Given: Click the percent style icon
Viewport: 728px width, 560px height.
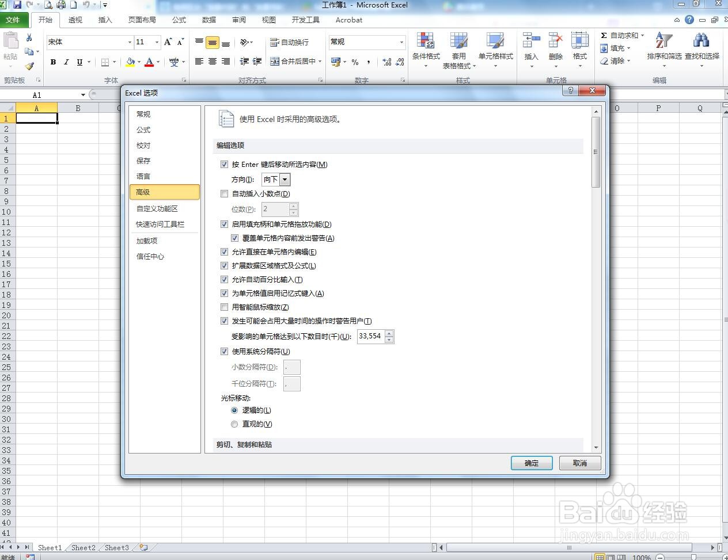Looking at the screenshot, I should pyautogui.click(x=355, y=62).
